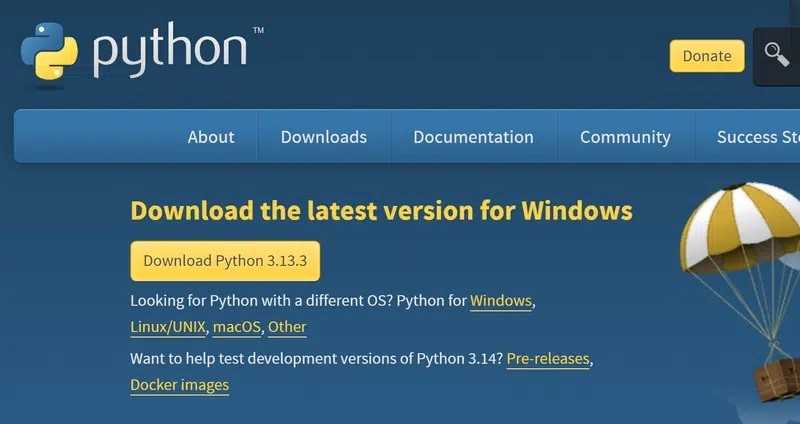Viewport: 800px width, 424px height.
Task: Click the "Download the latest version for Windows" heading
Action: coord(381,211)
